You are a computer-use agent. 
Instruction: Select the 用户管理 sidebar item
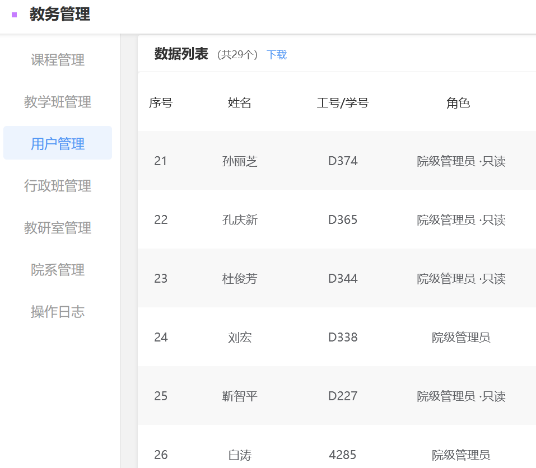[57, 144]
